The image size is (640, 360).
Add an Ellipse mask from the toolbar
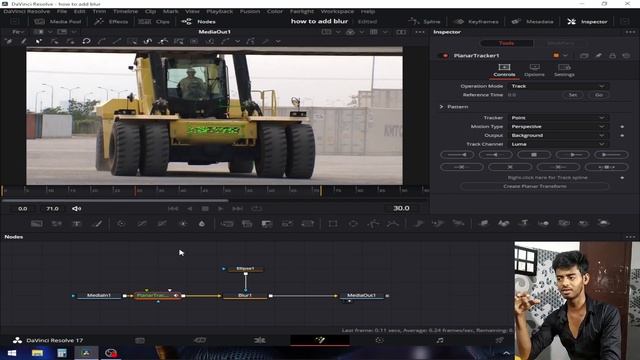[353, 223]
